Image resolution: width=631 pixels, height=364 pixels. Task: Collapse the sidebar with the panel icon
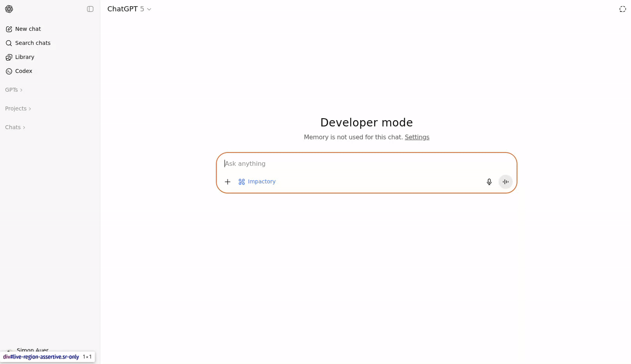pyautogui.click(x=90, y=9)
